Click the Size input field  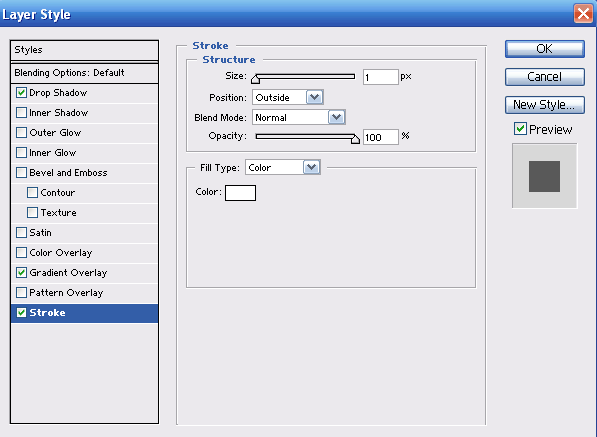click(x=381, y=77)
